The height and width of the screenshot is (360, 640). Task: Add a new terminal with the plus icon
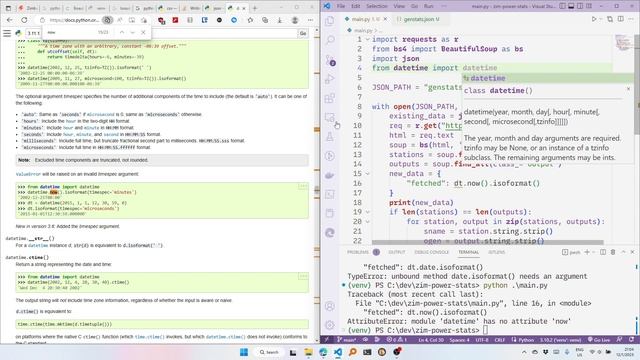[x=587, y=252]
